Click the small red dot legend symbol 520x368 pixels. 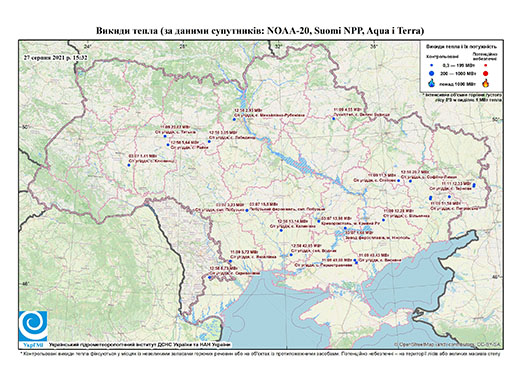[486, 65]
